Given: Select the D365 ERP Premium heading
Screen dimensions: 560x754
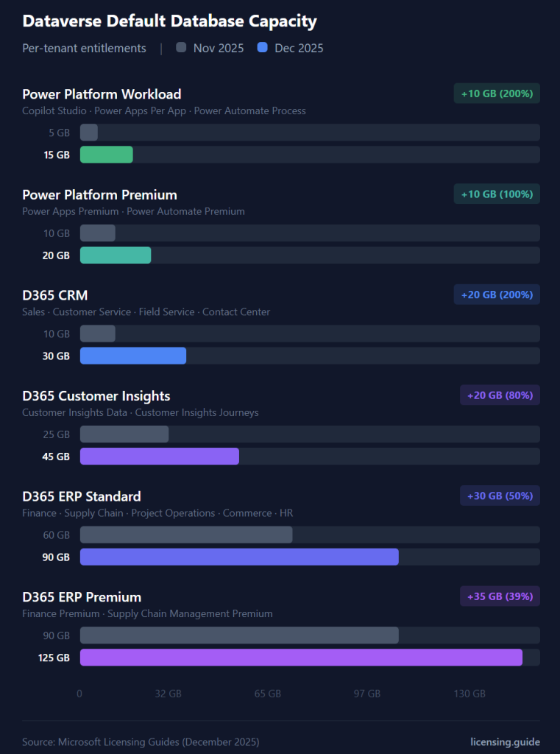Looking at the screenshot, I should click(82, 597).
